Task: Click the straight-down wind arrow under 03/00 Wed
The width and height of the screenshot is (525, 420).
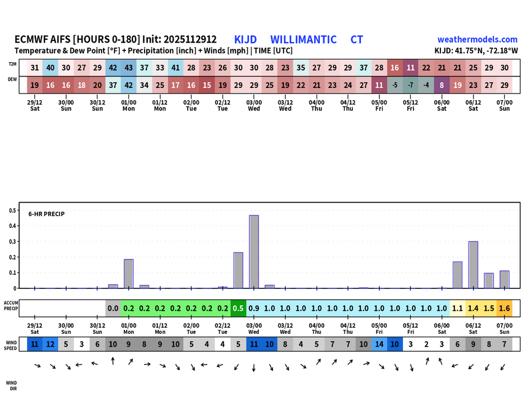Action: point(254,368)
